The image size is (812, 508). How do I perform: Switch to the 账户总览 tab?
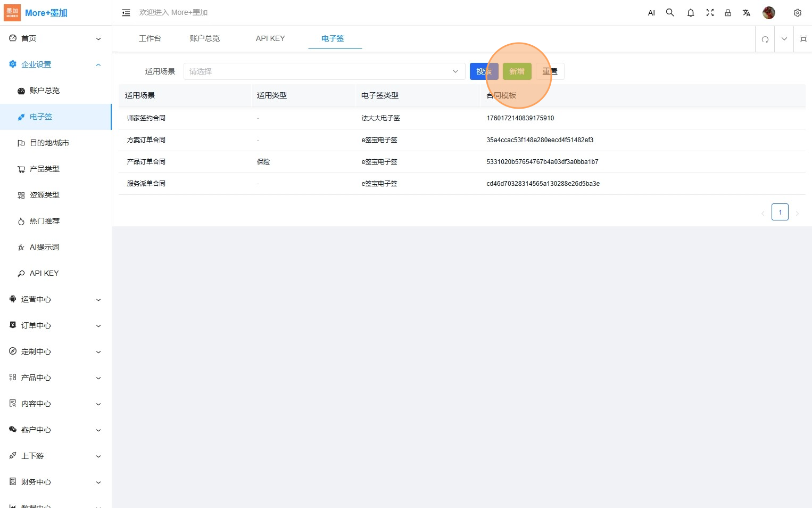[205, 38]
